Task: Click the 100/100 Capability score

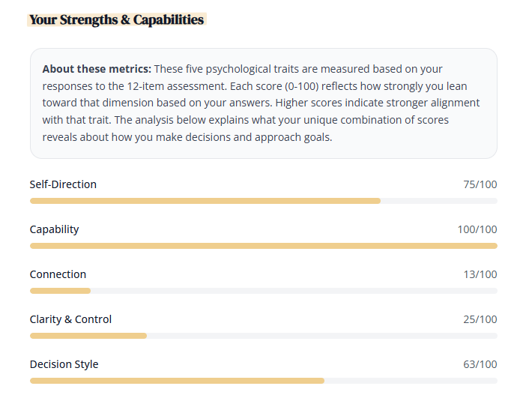Action: 477,229
